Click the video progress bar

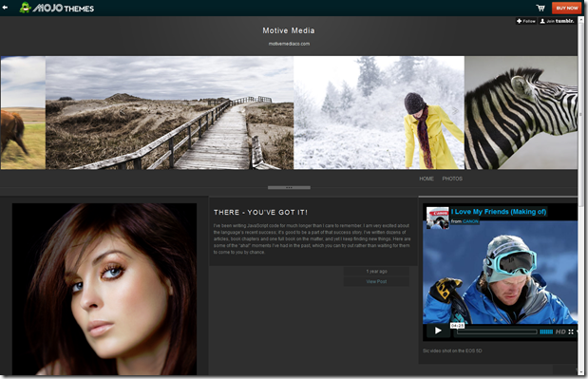click(x=497, y=332)
